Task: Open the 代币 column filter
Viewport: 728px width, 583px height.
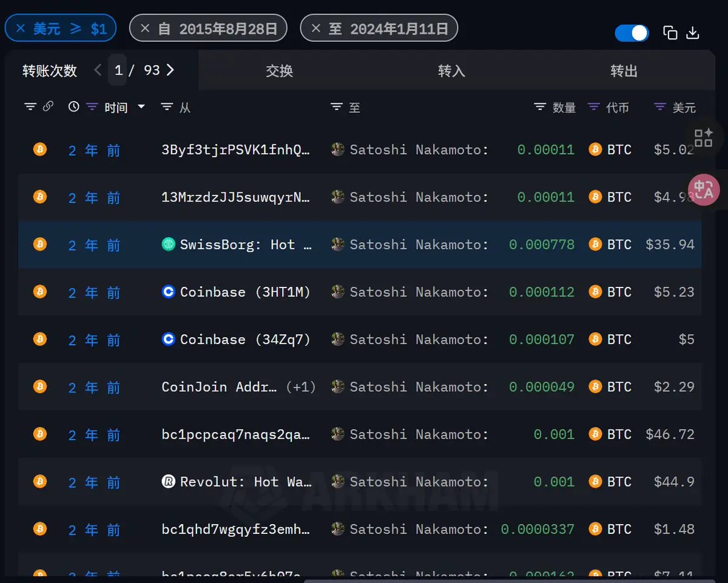Action: (594, 107)
